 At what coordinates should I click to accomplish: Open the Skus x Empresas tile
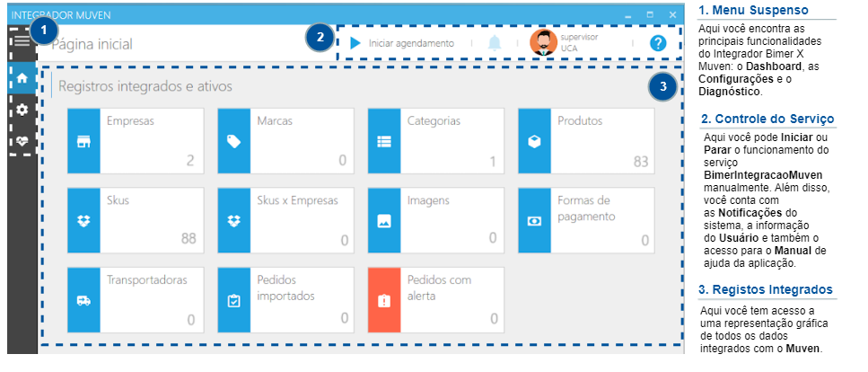tap(286, 219)
